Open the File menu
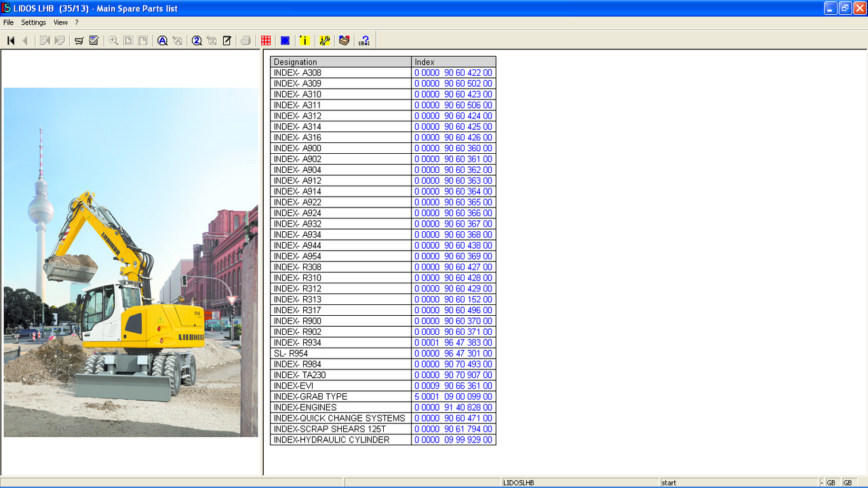This screenshot has width=868, height=488. point(8,22)
